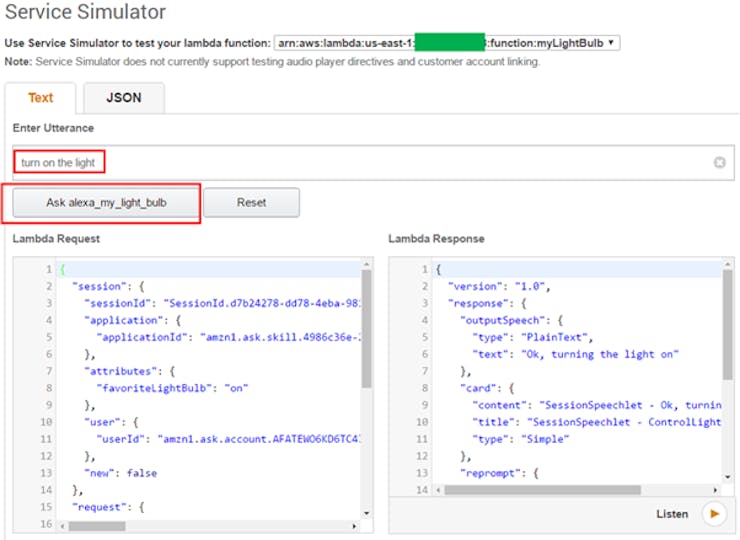Clear the utterance with the X icon
This screenshot has height=540, width=740.
pyautogui.click(x=719, y=162)
